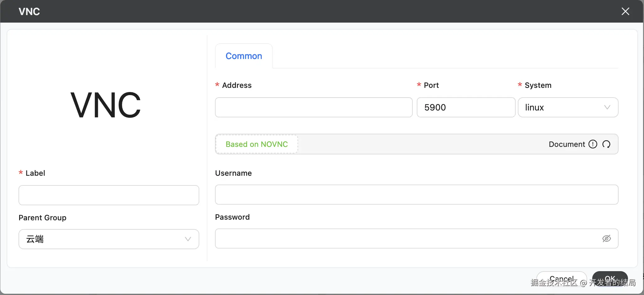This screenshot has width=644, height=295.
Task: Select the Parent Group box showing 云端
Action: 104,239
